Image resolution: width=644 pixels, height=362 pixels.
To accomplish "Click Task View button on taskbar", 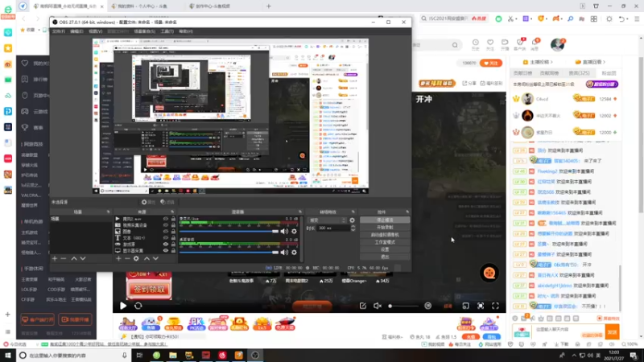I will 139,356.
